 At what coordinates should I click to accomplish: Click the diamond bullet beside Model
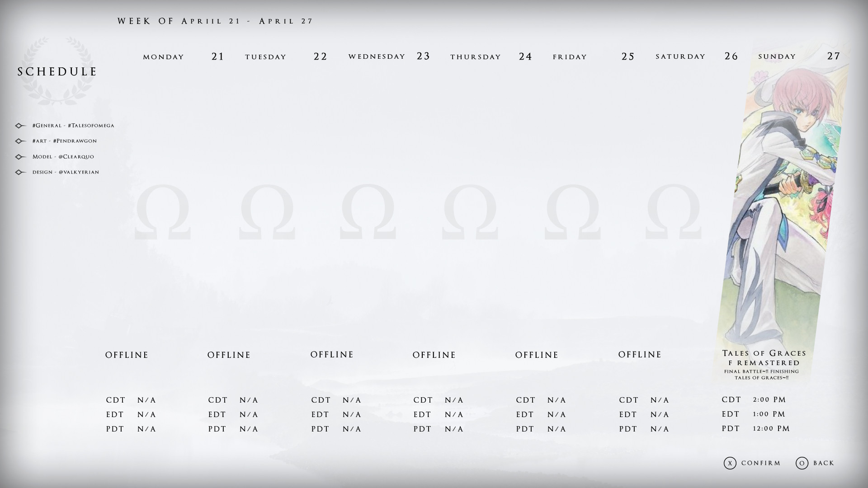click(20, 157)
